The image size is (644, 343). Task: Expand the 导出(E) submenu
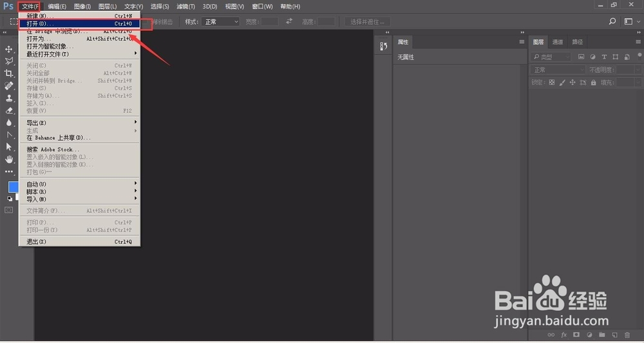tap(80, 122)
